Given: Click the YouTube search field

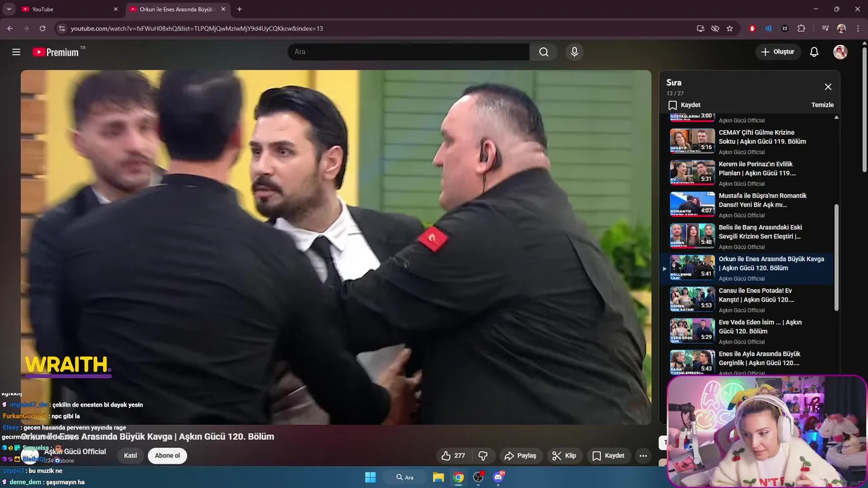Looking at the screenshot, I should coord(409,52).
